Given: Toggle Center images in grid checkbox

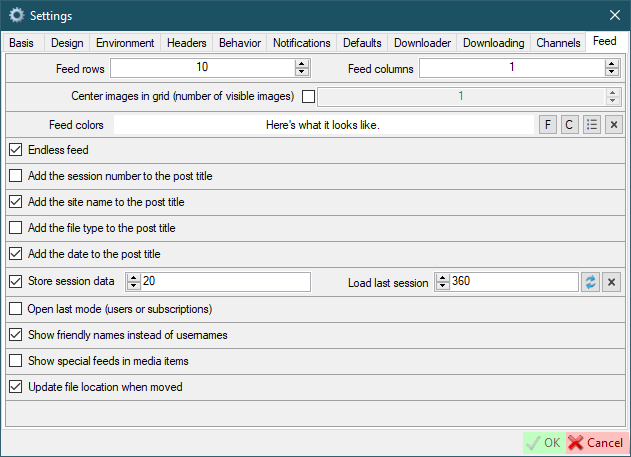Looking at the screenshot, I should (x=308, y=97).
